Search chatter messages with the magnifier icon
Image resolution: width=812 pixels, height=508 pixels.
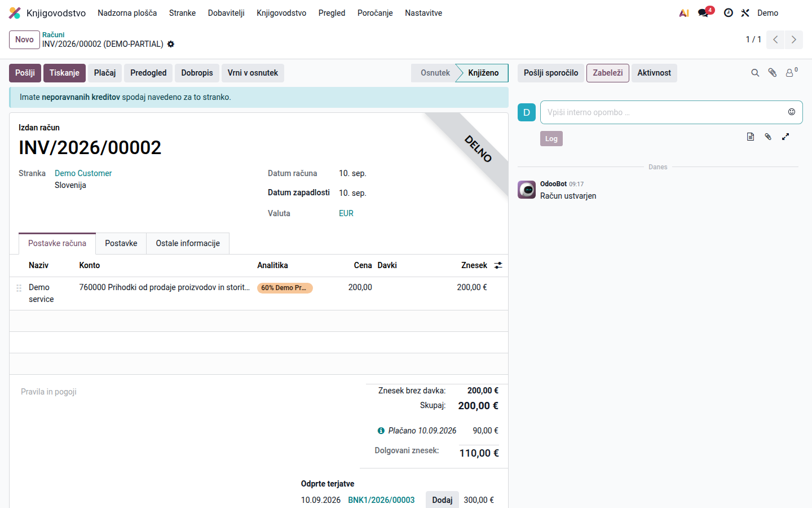click(755, 73)
